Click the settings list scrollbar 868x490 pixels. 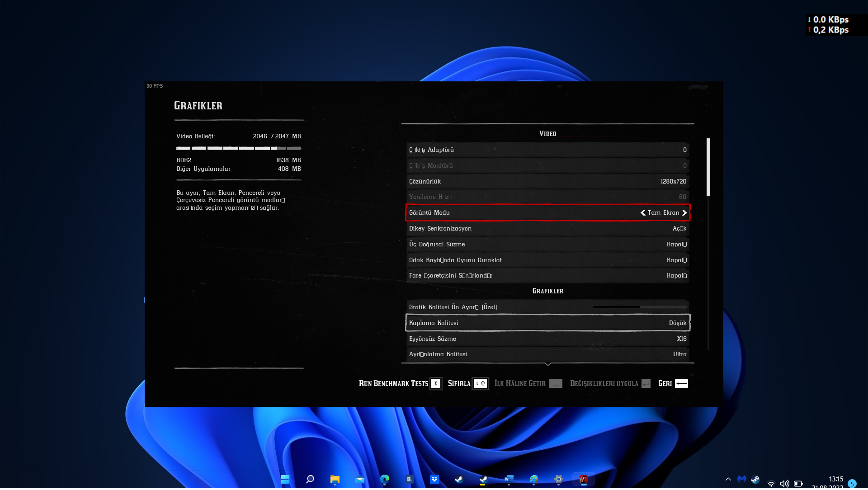(708, 167)
